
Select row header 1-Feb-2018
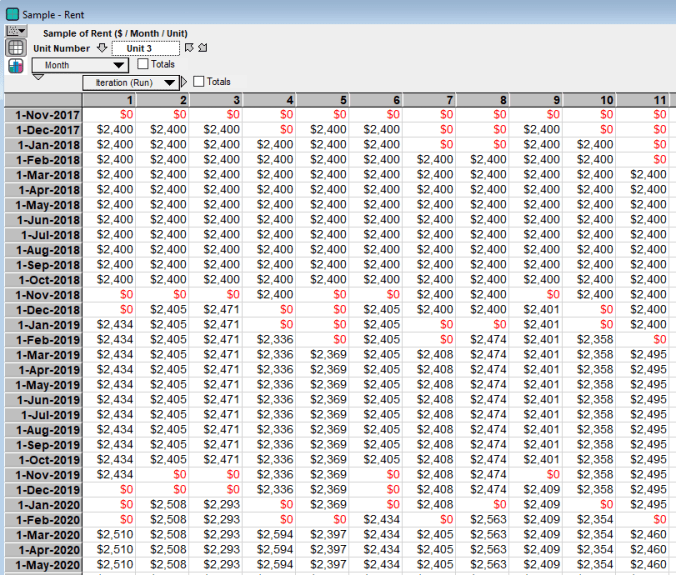(43, 160)
